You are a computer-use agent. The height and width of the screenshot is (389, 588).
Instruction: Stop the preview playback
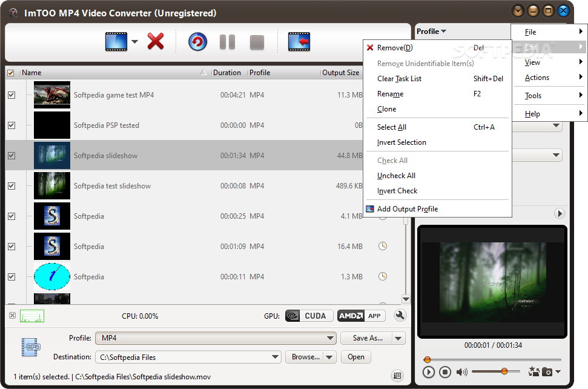[x=445, y=372]
